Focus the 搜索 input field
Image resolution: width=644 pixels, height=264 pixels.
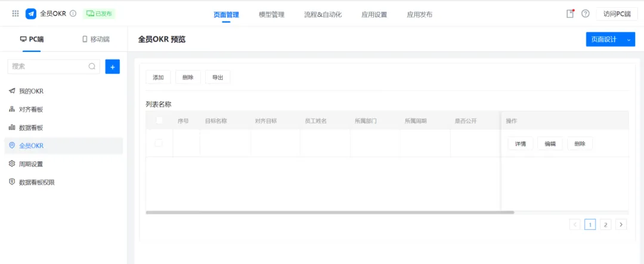[54, 66]
